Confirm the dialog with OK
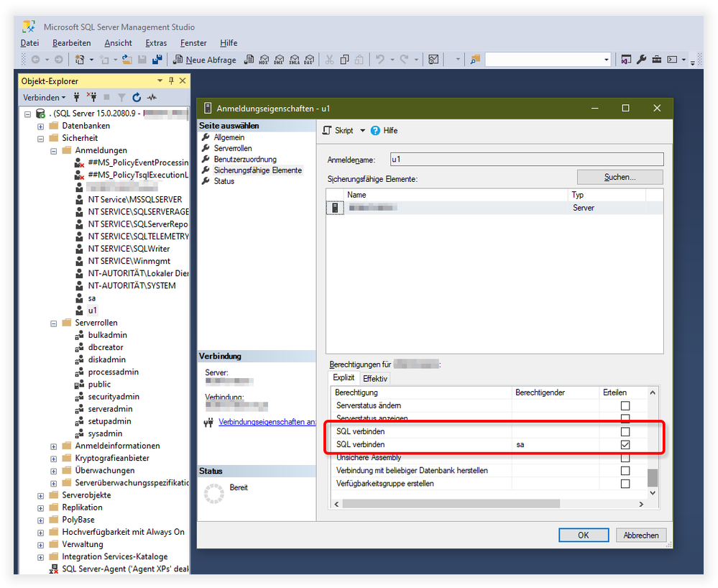Screen dimensions: 718x588 pyautogui.click(x=584, y=535)
